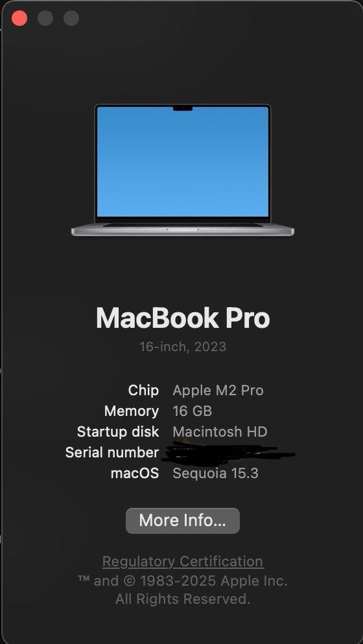
Task: Close the About This Mac window
Action: (x=19, y=18)
